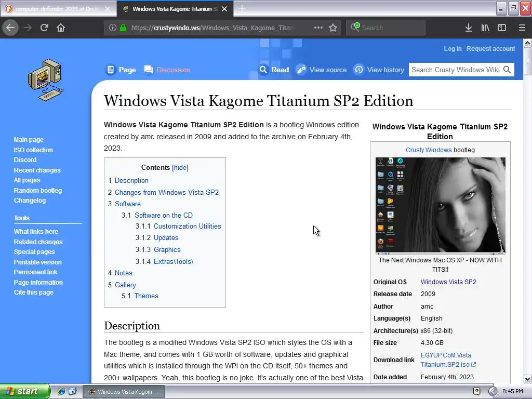The image size is (532, 399).
Task: Select the Page tab
Action: (x=127, y=70)
